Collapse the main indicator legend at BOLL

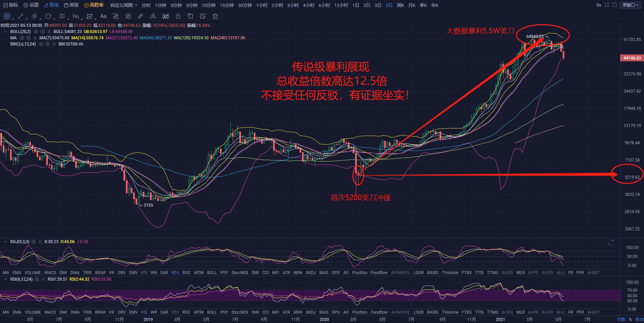(x=6, y=32)
